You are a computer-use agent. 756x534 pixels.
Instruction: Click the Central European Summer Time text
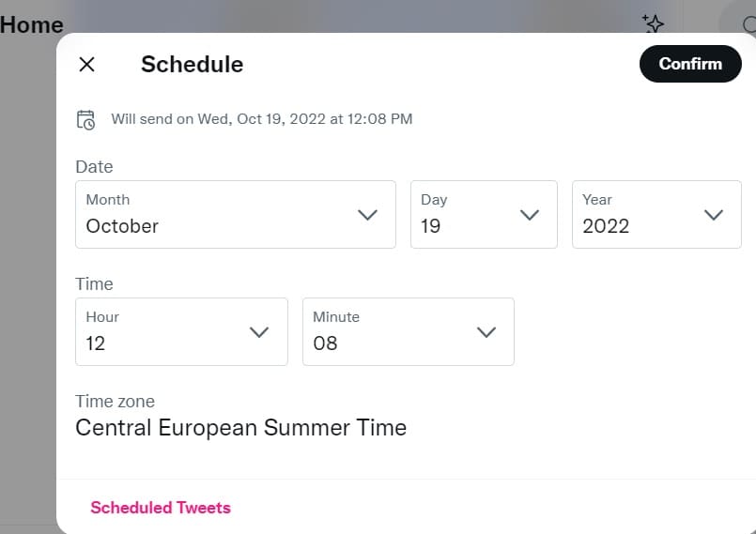(x=240, y=428)
